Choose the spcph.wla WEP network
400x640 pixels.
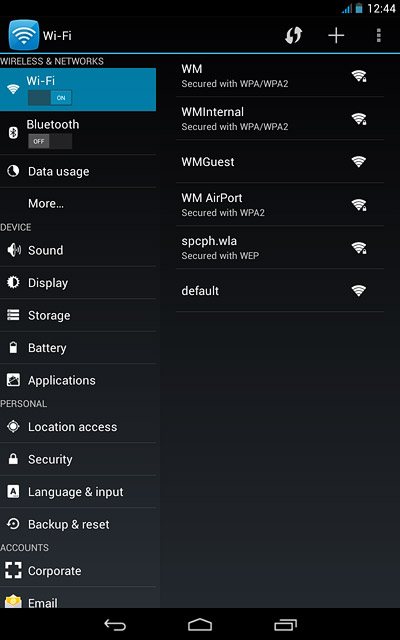[x=280, y=247]
